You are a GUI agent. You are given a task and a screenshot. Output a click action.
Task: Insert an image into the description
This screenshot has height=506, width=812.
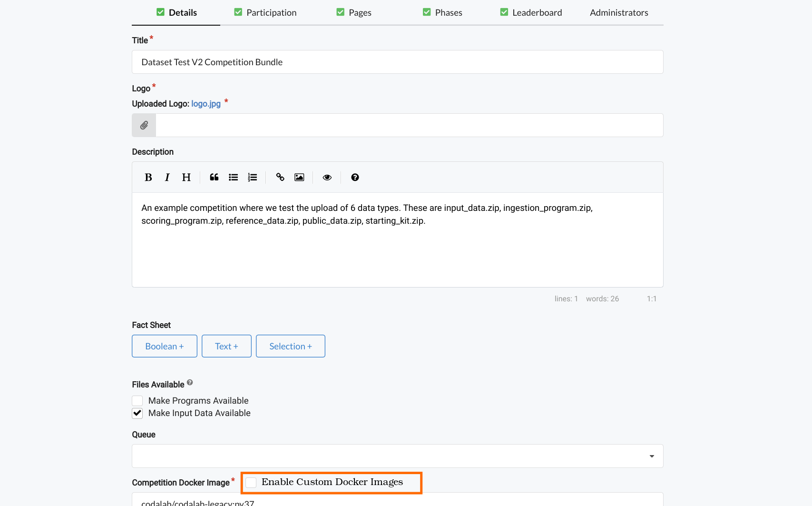pos(299,177)
